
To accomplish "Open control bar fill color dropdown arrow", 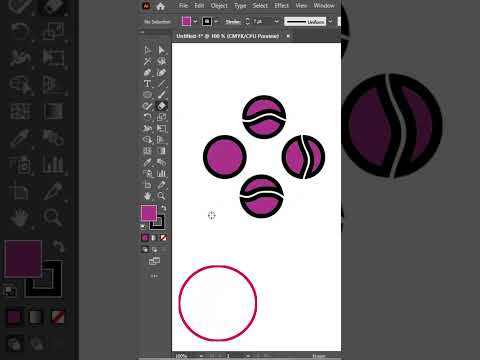I will (195, 22).
